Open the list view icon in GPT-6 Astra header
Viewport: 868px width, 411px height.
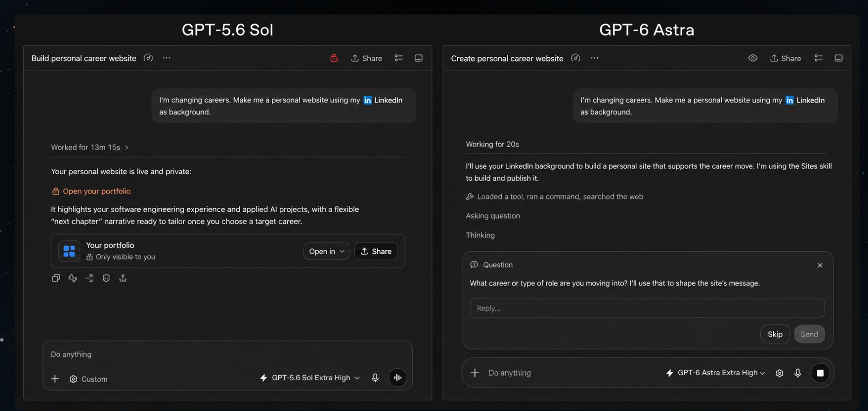click(819, 58)
